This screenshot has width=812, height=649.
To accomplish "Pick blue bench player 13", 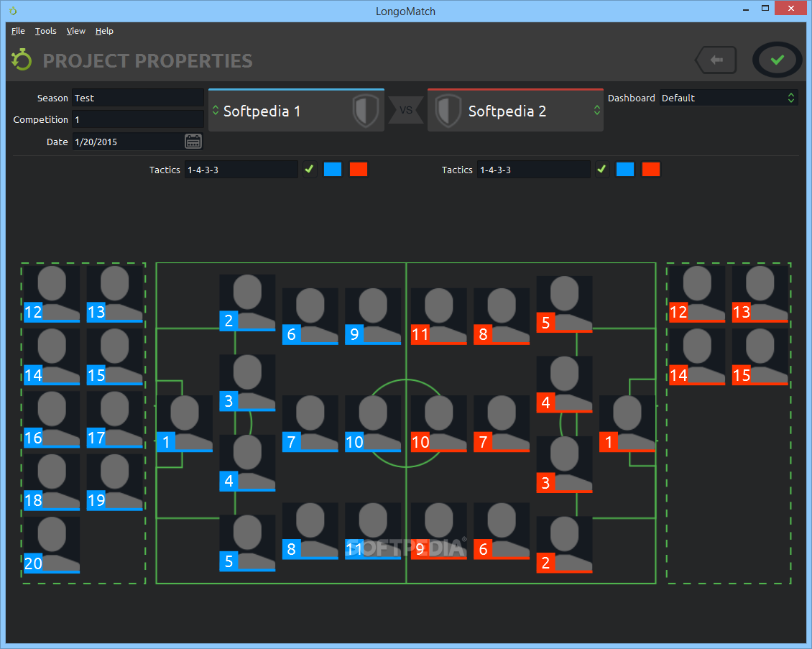I will pos(114,294).
